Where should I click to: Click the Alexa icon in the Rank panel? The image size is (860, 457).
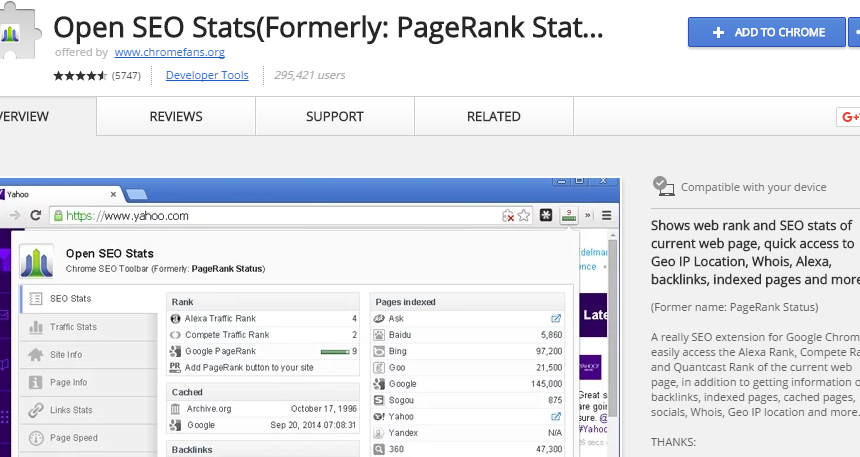[175, 318]
